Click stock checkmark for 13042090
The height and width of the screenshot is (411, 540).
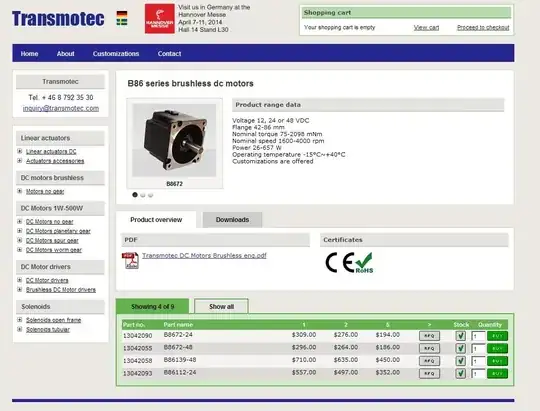click(460, 336)
